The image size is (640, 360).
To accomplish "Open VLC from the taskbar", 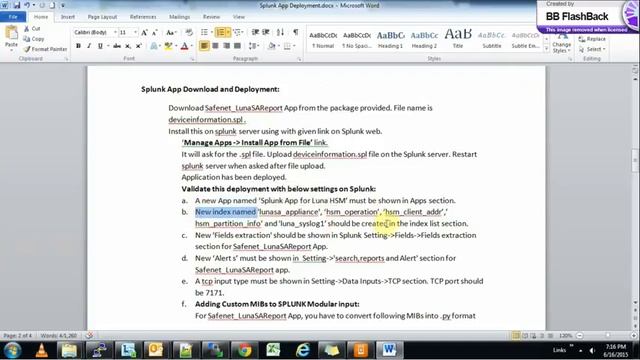I will point(41,350).
